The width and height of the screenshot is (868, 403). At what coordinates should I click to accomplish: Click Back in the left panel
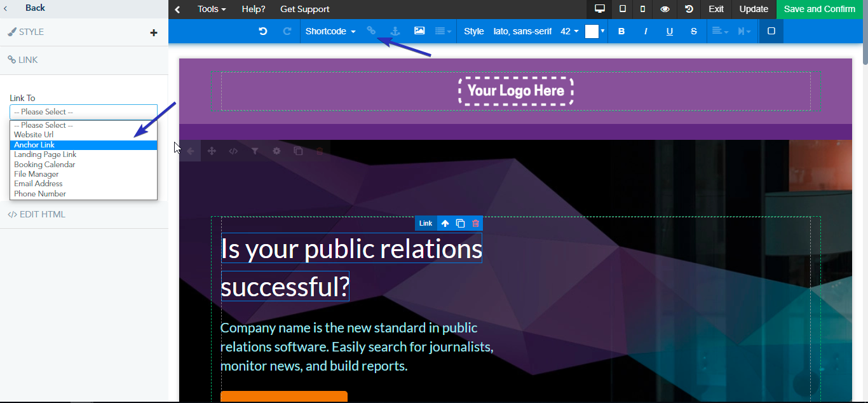point(35,8)
